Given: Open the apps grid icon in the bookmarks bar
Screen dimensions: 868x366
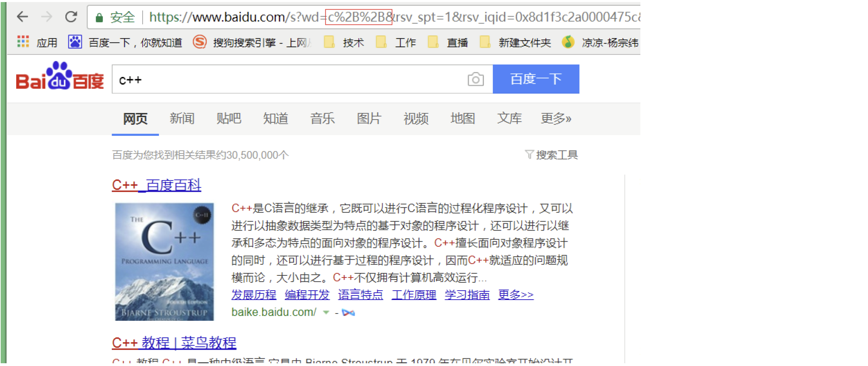Looking at the screenshot, I should tap(23, 42).
